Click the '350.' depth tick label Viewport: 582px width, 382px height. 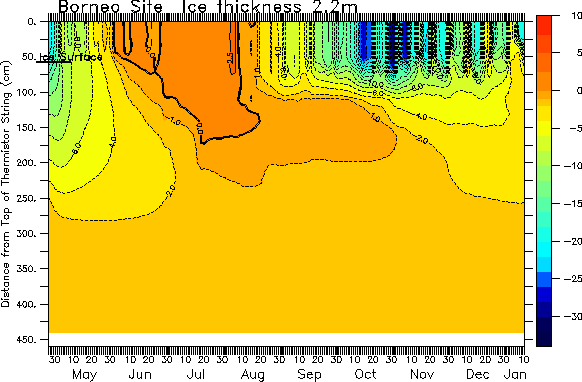click(27, 268)
